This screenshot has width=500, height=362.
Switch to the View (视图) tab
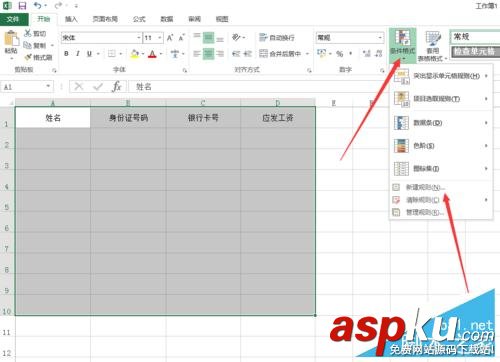[222, 19]
